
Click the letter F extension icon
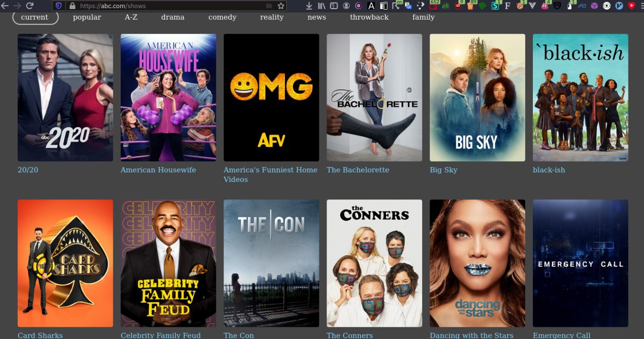pos(507,6)
